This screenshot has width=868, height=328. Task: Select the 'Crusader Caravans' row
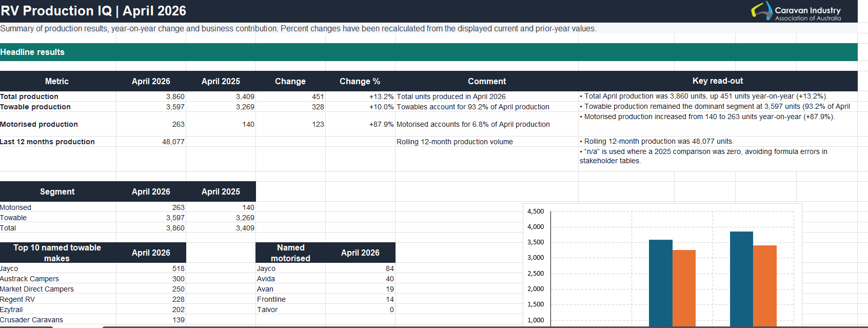(93, 320)
